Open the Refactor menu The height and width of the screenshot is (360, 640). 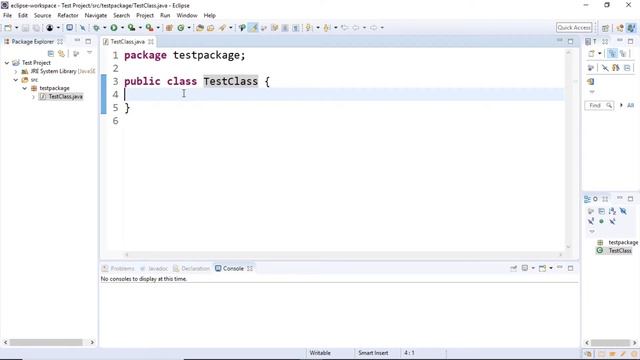click(68, 16)
